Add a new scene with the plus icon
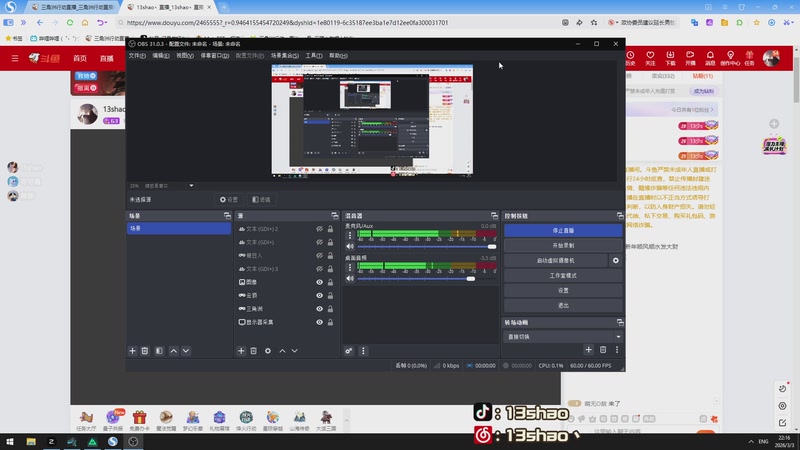Viewport: 800px width, 450px height. (x=133, y=351)
